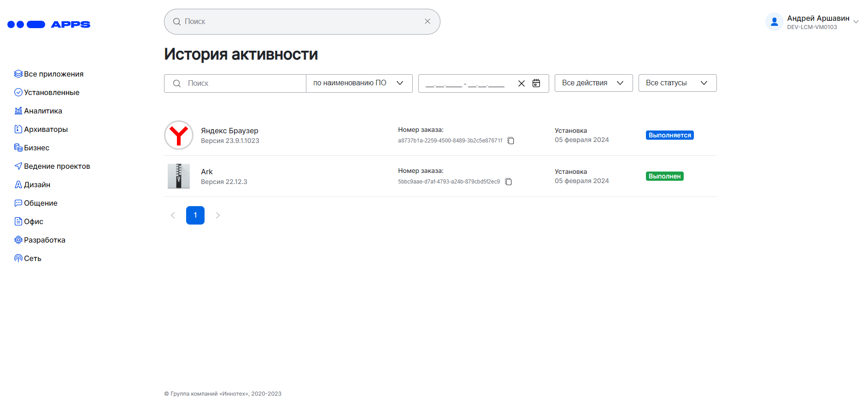868x415 pixels.
Task: Go to the Аналитика category
Action: pos(43,111)
